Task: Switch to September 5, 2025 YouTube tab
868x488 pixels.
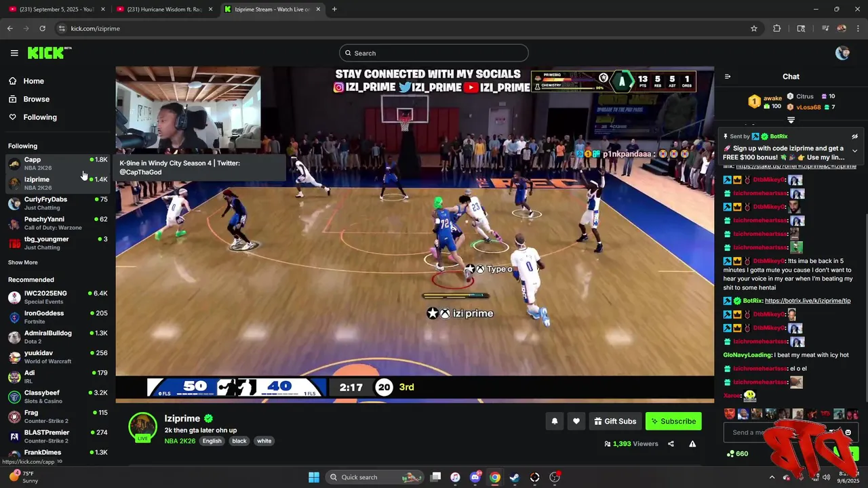Action: [56, 9]
